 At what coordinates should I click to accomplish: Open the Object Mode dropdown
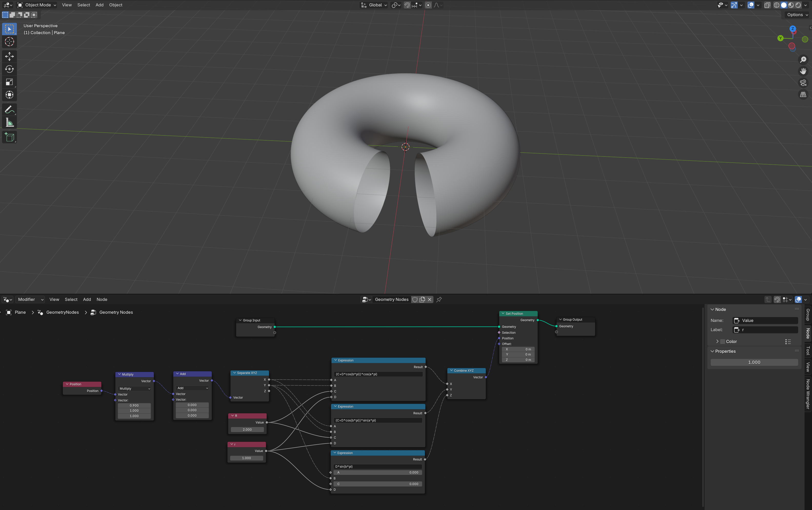[x=37, y=5]
